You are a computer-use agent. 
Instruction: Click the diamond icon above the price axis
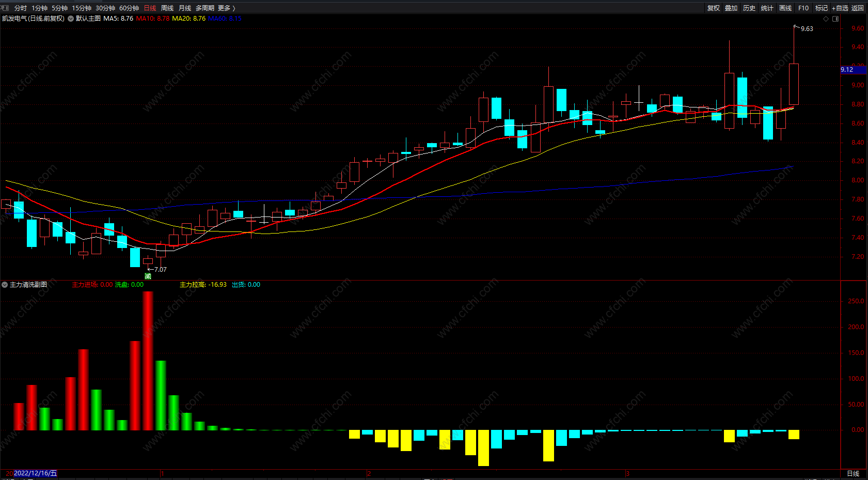click(x=826, y=19)
